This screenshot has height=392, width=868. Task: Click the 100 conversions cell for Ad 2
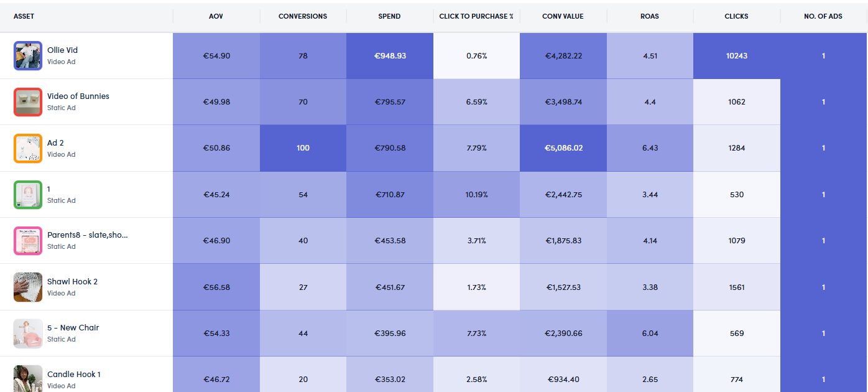coord(303,148)
